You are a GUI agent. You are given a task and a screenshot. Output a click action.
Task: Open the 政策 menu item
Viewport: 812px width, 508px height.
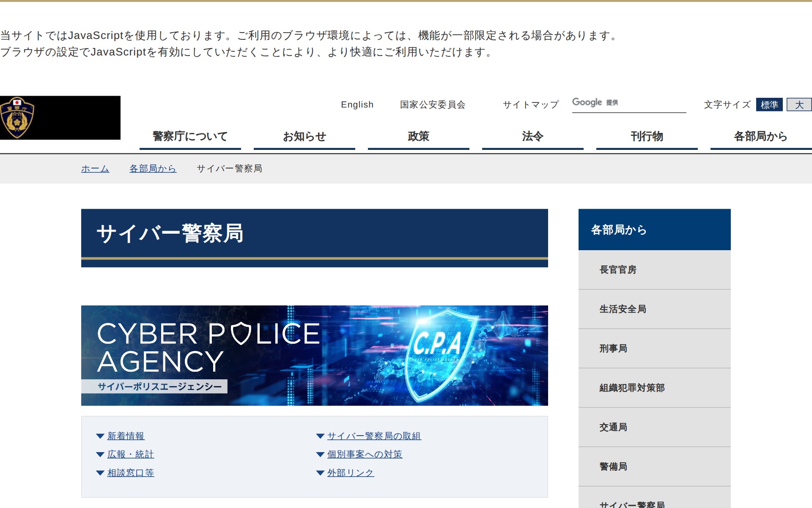[418, 136]
